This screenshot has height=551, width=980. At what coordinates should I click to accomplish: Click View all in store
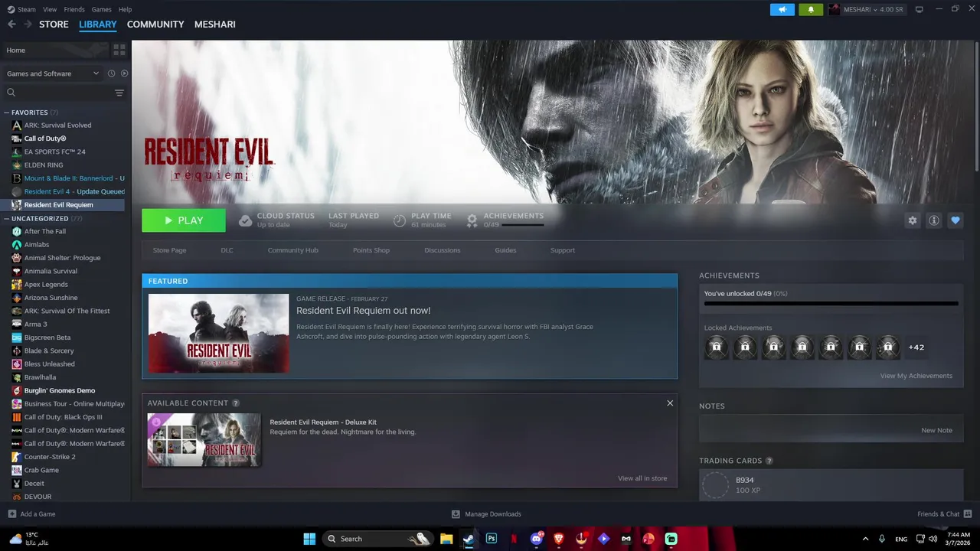(x=642, y=478)
